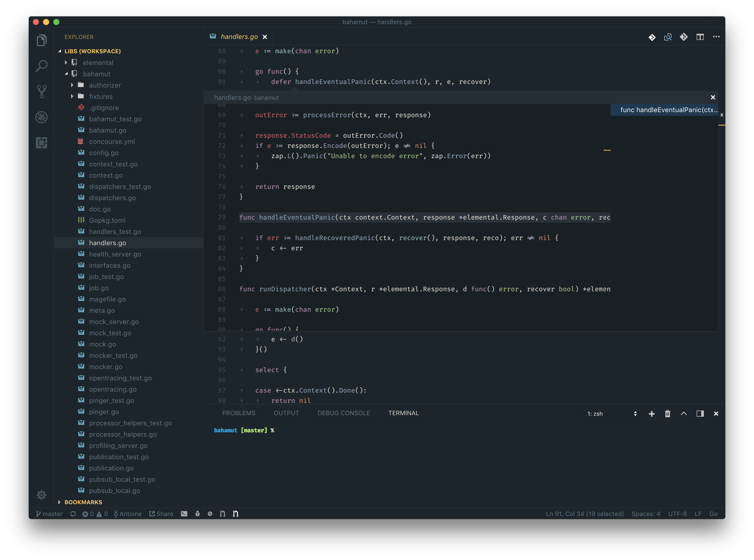Open the 1: zsh terminal selector dropdown
This screenshot has width=754, height=560.
pos(612,414)
